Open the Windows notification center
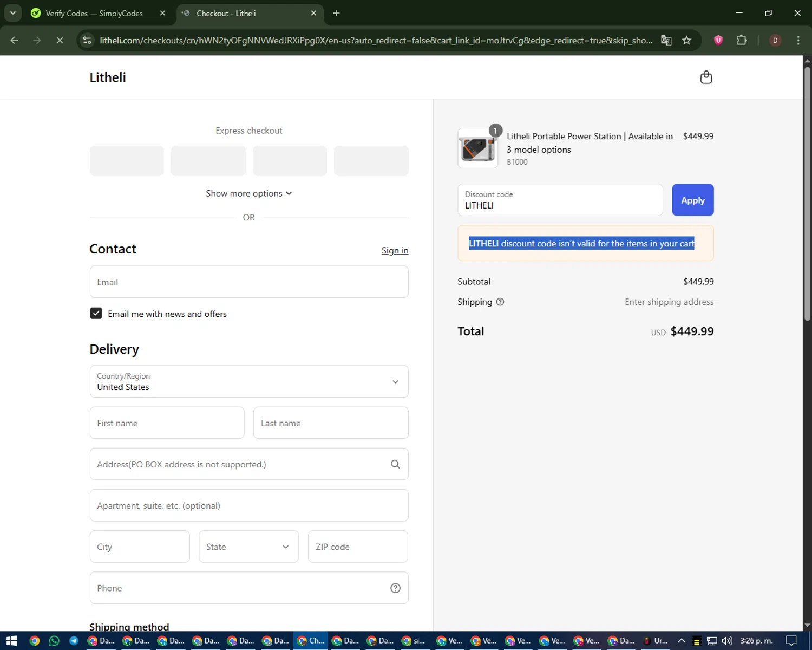Image resolution: width=812 pixels, height=650 pixels. pos(791,641)
